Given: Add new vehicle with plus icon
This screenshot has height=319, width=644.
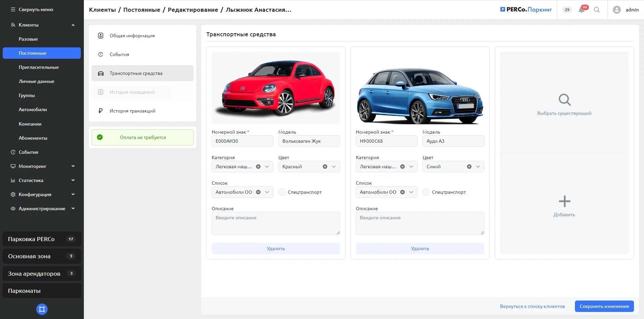Looking at the screenshot, I should pyautogui.click(x=564, y=201).
